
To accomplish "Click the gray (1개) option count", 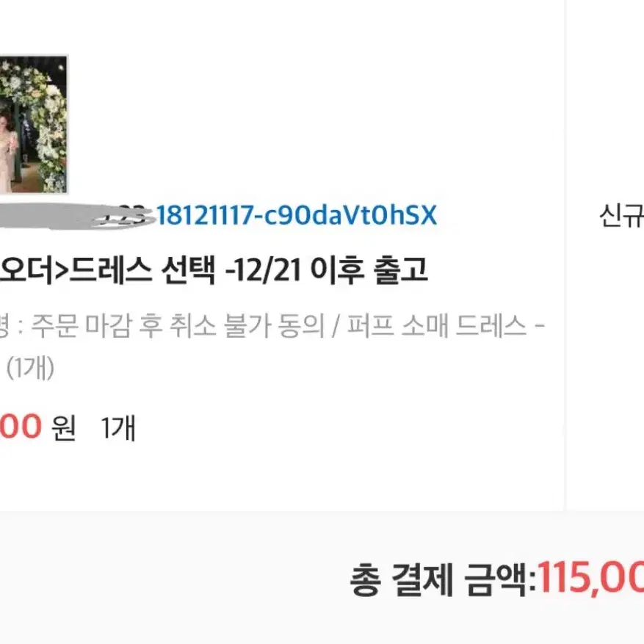I will pyautogui.click(x=30, y=368).
